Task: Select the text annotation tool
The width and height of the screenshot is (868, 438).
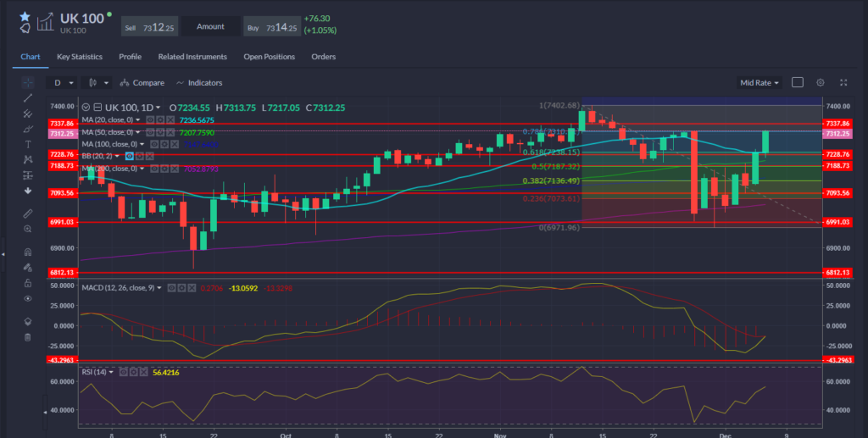Action: [x=28, y=144]
